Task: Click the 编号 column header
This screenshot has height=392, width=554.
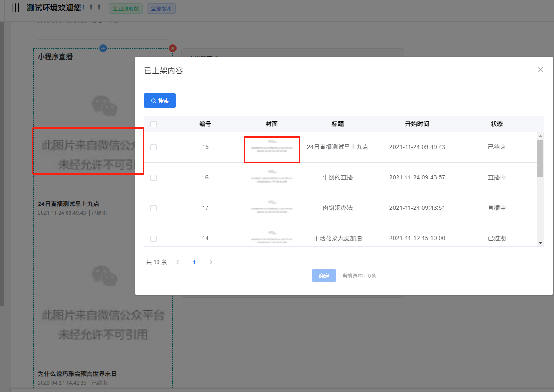Action: coord(205,124)
